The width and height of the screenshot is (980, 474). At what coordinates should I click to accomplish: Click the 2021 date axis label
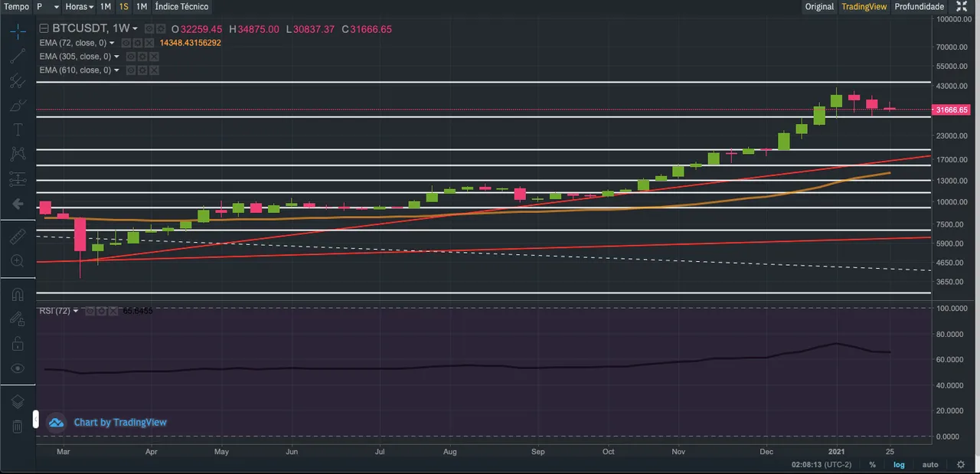pyautogui.click(x=837, y=452)
